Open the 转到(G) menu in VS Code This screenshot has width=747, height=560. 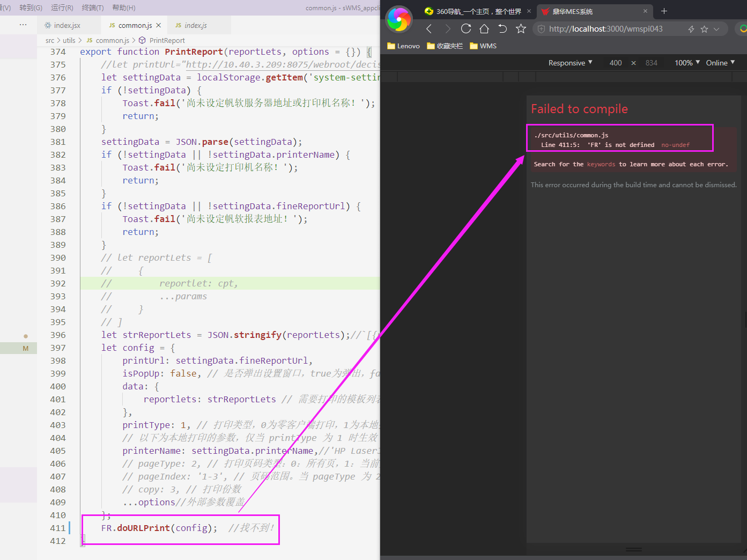tap(31, 8)
